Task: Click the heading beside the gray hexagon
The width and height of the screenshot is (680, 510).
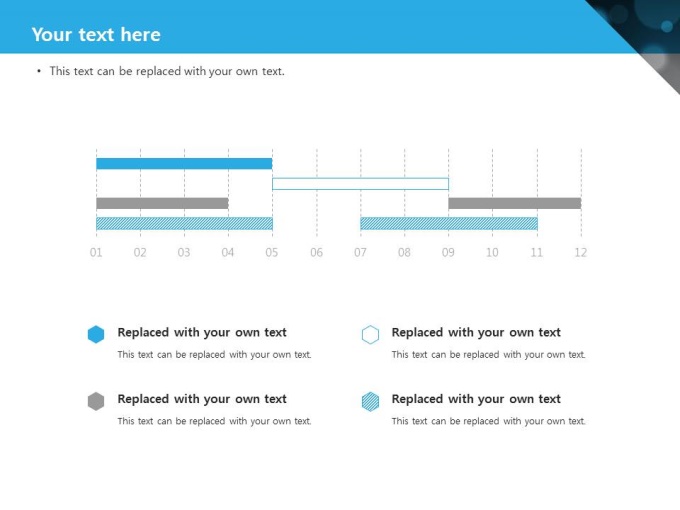Action: 202,399
